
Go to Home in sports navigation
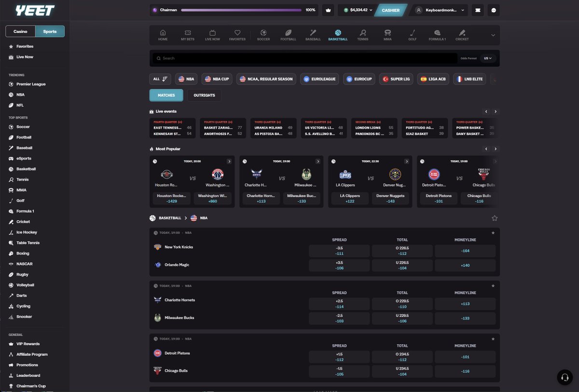[x=163, y=35]
